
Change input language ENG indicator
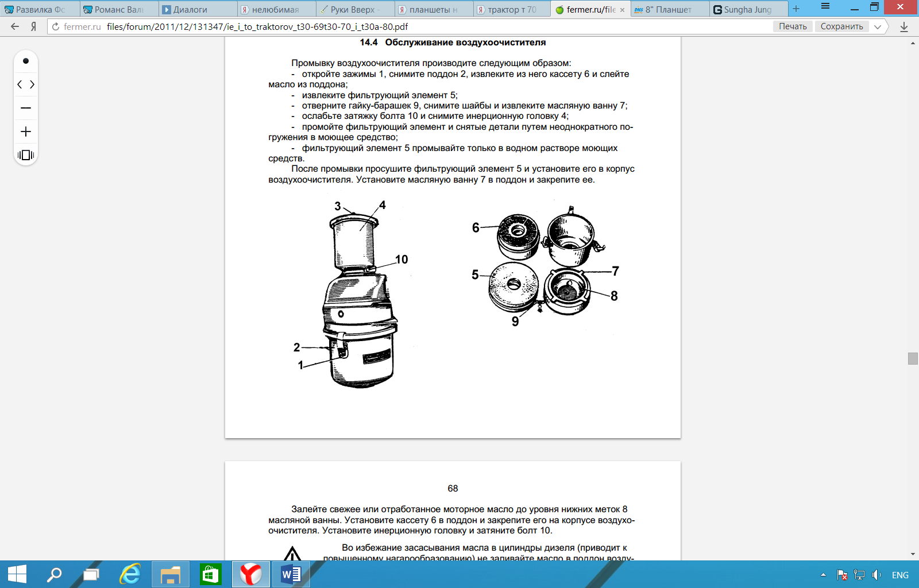[900, 575]
